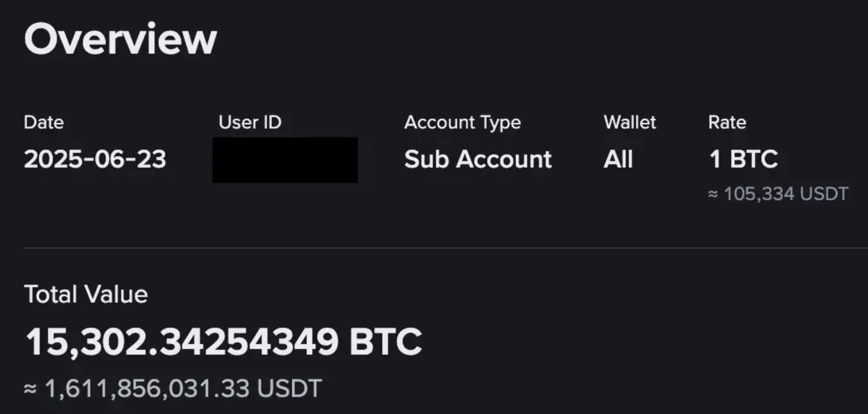Viewport: 868px width, 414px height.
Task: Select the Account Type label
Action: (x=462, y=123)
